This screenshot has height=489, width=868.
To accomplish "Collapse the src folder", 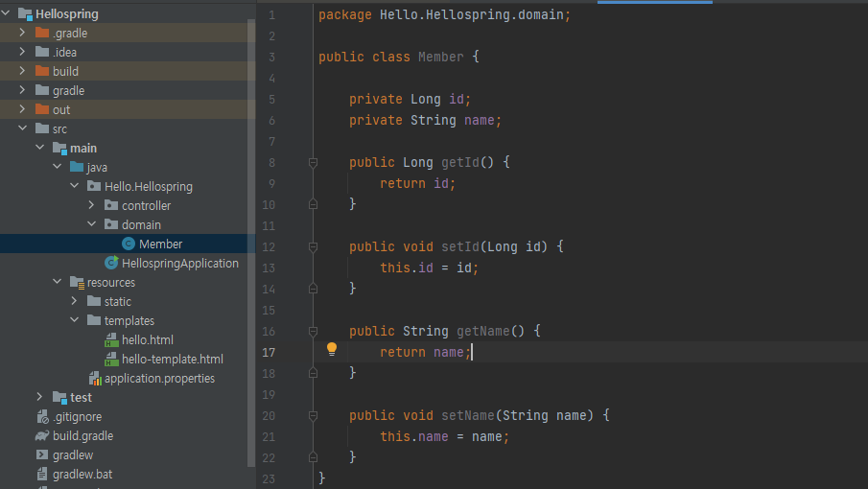I will click(22, 128).
